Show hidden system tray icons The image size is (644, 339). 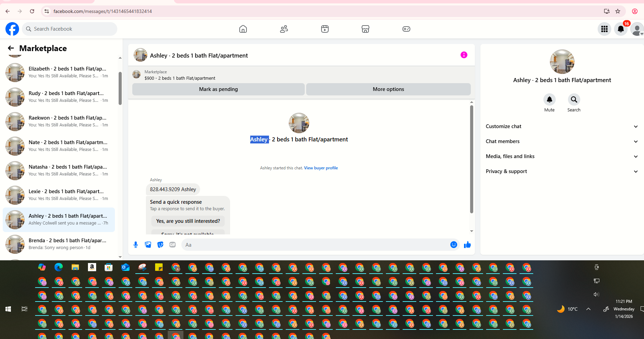pos(588,309)
